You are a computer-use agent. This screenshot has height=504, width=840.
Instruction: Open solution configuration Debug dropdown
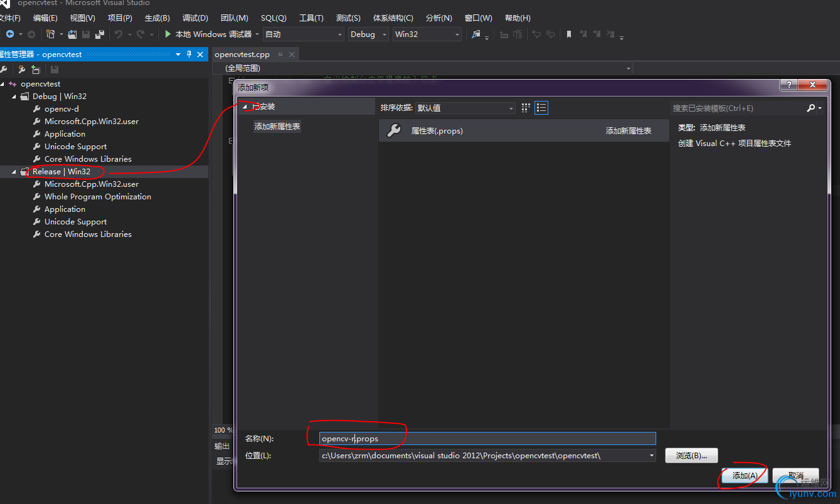tap(368, 34)
